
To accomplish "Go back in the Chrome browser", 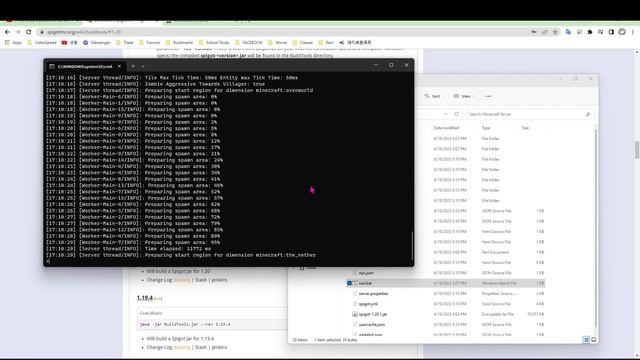I will click(x=7, y=32).
